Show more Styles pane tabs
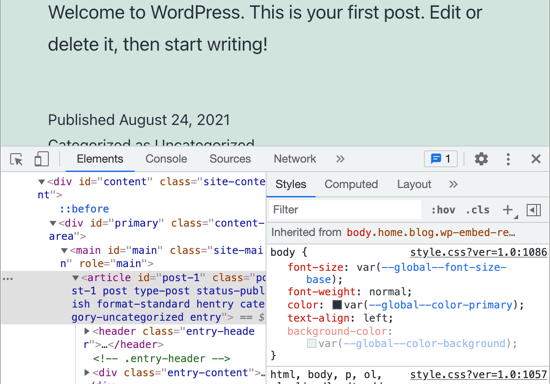The image size is (550, 384). (x=453, y=184)
